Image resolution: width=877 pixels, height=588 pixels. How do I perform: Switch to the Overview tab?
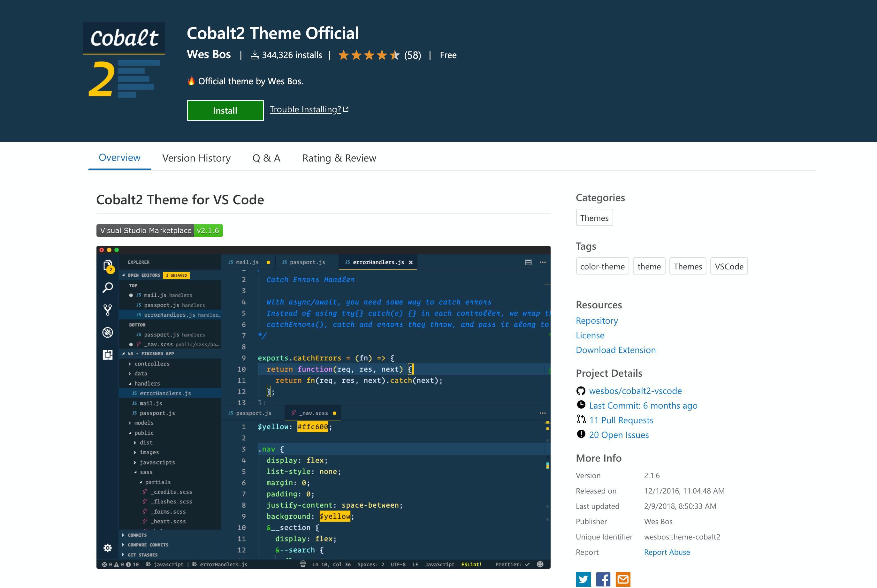120,157
